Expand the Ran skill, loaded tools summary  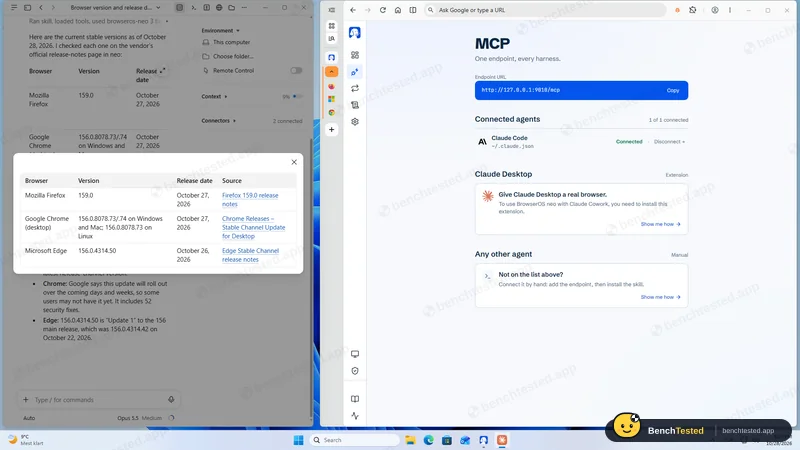(x=98, y=21)
